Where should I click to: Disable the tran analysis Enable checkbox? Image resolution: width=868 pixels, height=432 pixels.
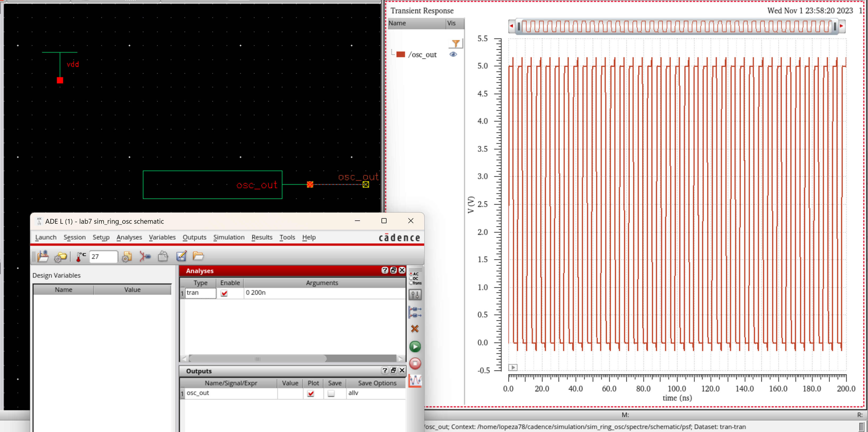pyautogui.click(x=224, y=293)
